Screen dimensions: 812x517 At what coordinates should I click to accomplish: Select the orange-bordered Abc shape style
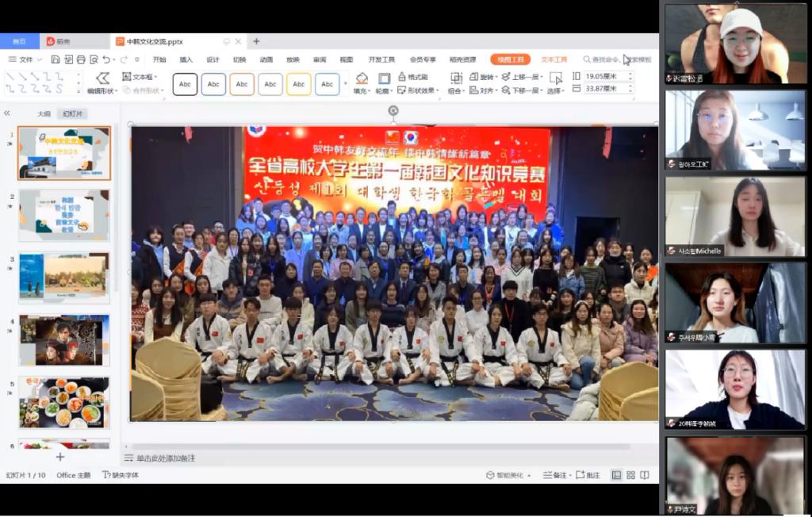pyautogui.click(x=242, y=84)
